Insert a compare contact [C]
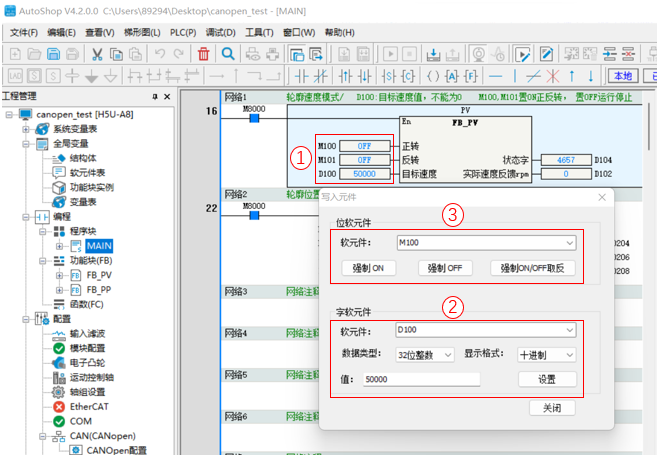Image resolution: width=661 pixels, height=463 pixels. 408,76
